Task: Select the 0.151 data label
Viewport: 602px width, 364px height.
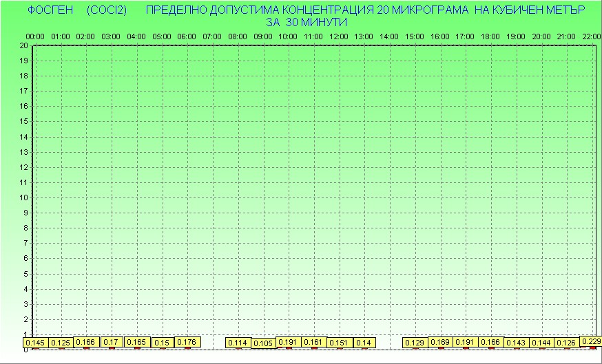Action: pyautogui.click(x=340, y=343)
